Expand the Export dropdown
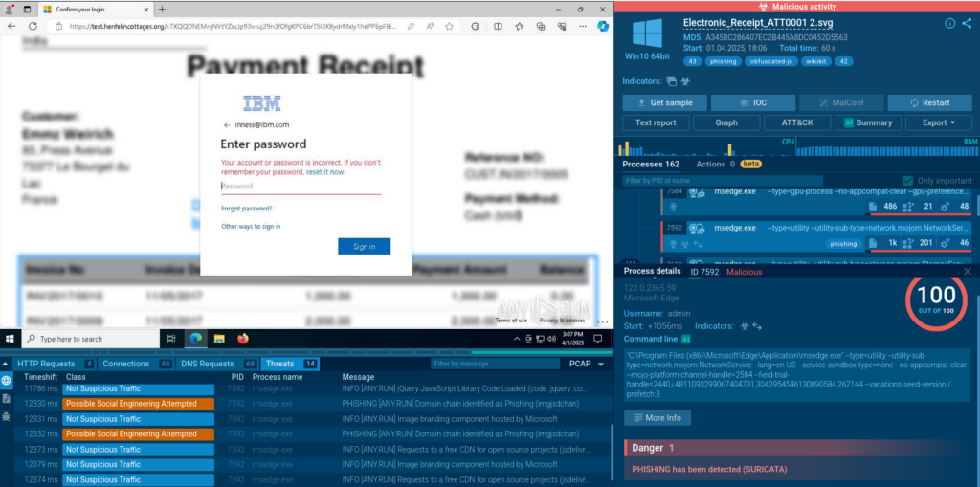The width and height of the screenshot is (980, 487). pyautogui.click(x=933, y=122)
